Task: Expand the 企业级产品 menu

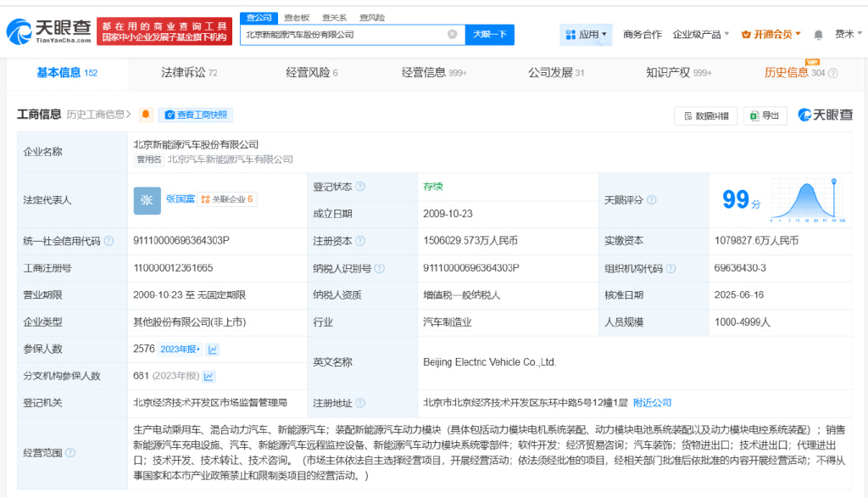Action: pos(701,34)
